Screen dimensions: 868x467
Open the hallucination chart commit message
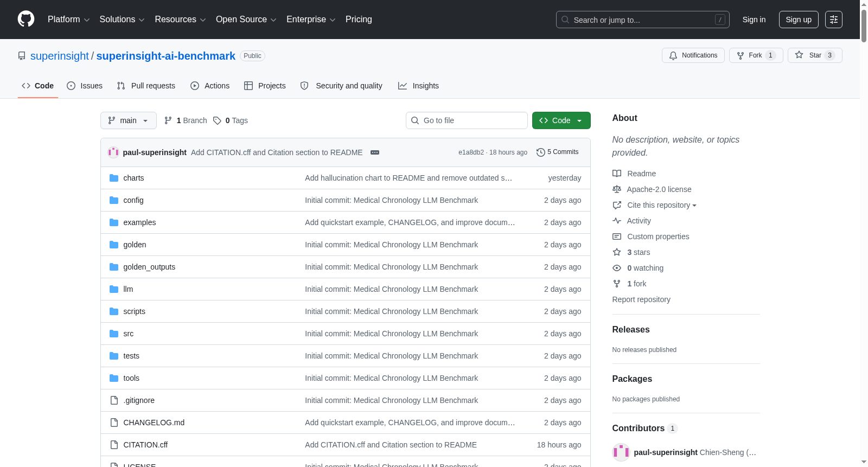[x=409, y=178]
